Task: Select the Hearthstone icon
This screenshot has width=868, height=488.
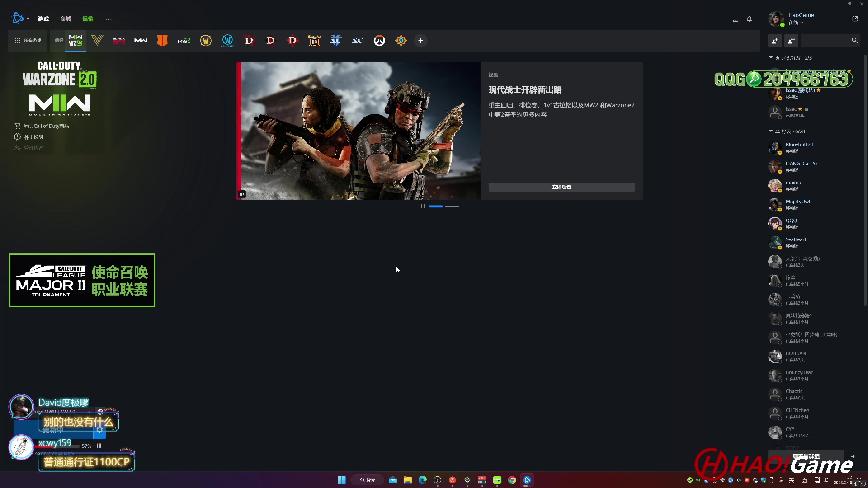Action: pos(401,41)
